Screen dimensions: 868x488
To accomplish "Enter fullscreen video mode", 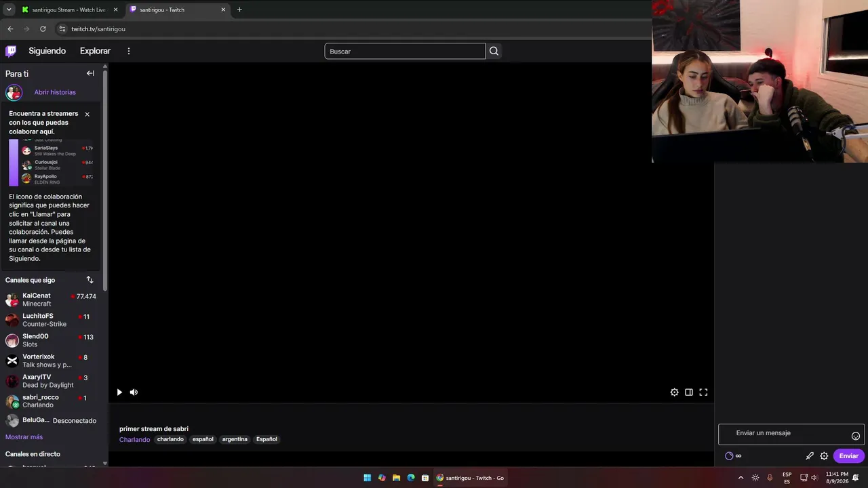I will (x=703, y=392).
